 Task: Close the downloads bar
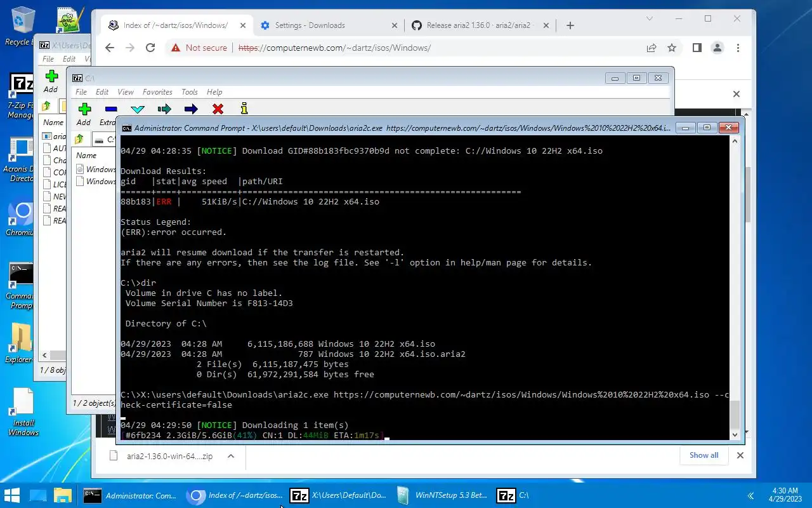click(740, 455)
